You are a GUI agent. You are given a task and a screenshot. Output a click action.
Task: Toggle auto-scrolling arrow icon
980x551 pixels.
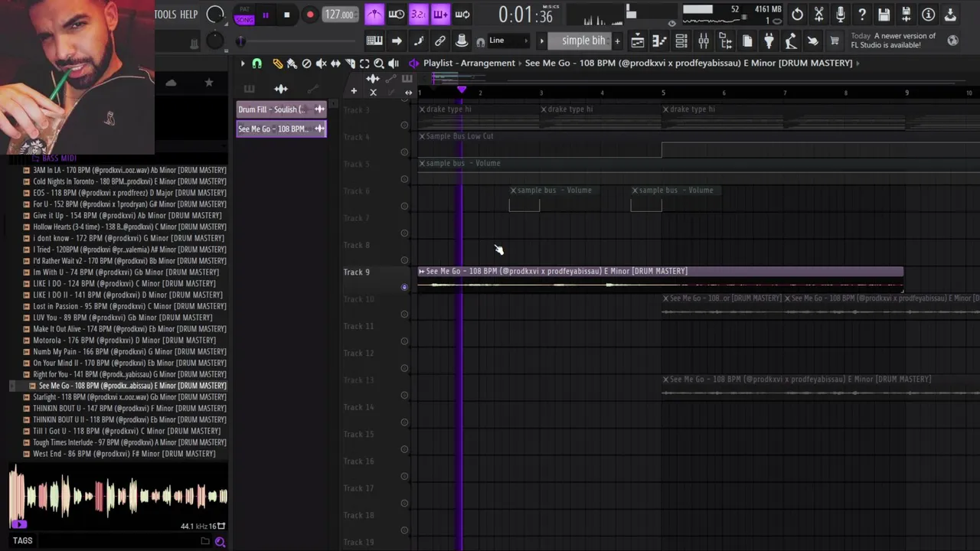(397, 41)
